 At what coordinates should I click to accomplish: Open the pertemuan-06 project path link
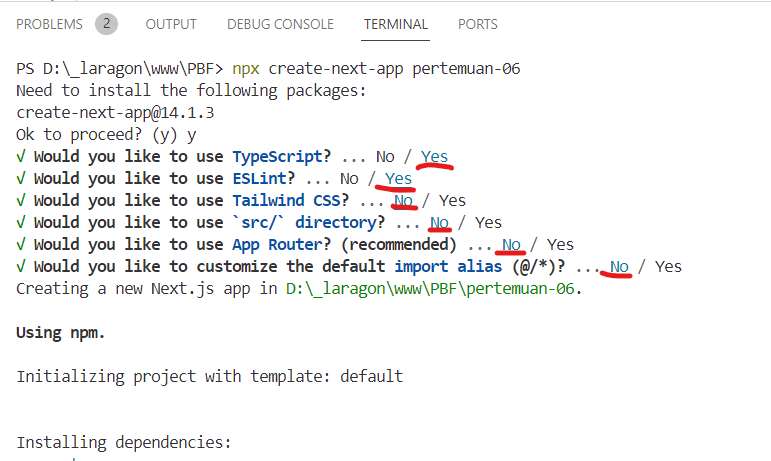(x=431, y=288)
